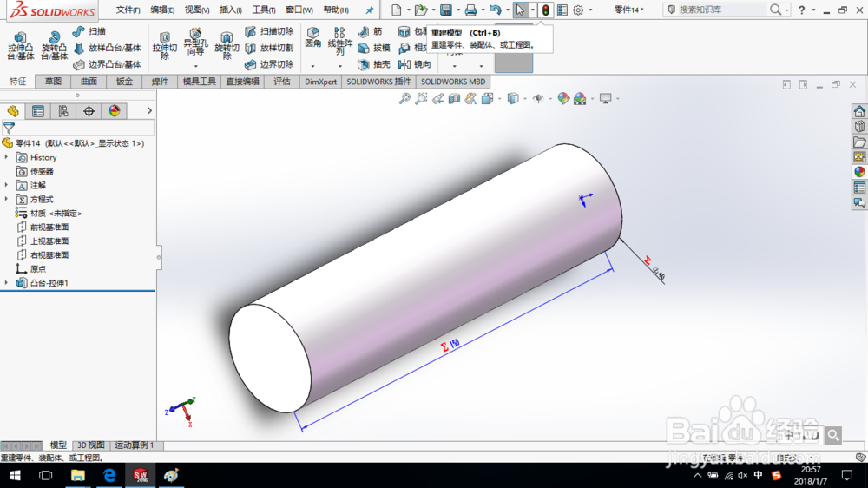Open the PropertyManager tab icon
868x488 pixels.
pyautogui.click(x=38, y=111)
